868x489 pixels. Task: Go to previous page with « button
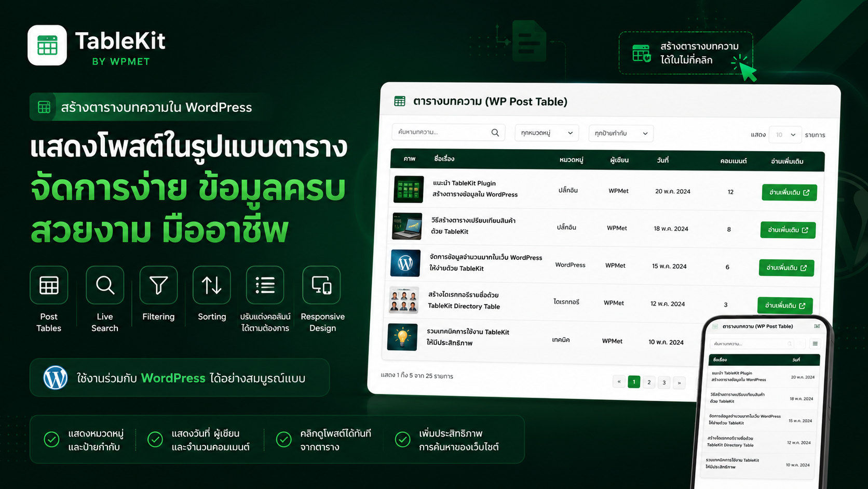pyautogui.click(x=619, y=381)
